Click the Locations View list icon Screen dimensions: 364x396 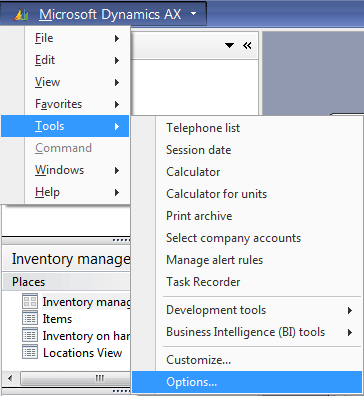[x=30, y=351]
